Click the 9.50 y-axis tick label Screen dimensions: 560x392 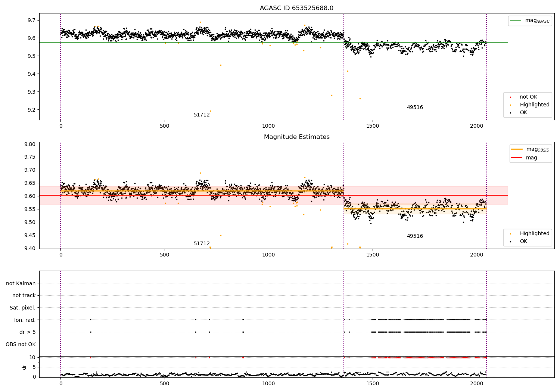pyautogui.click(x=30, y=222)
